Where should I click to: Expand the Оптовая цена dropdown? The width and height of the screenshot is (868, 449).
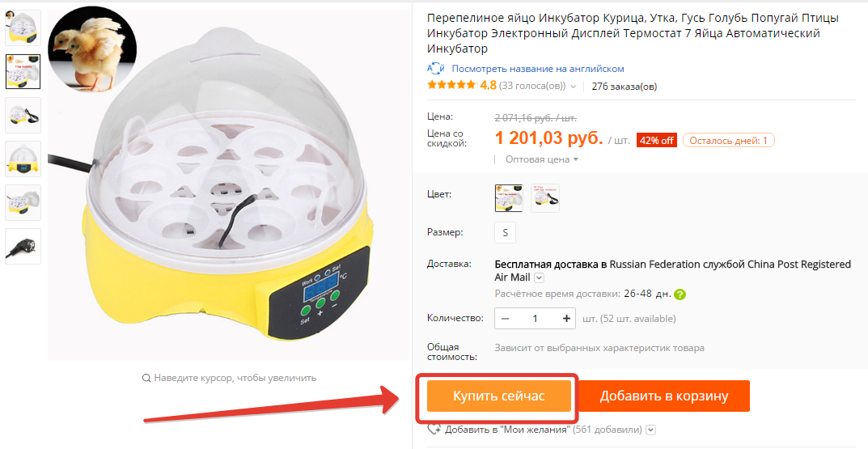(x=541, y=159)
